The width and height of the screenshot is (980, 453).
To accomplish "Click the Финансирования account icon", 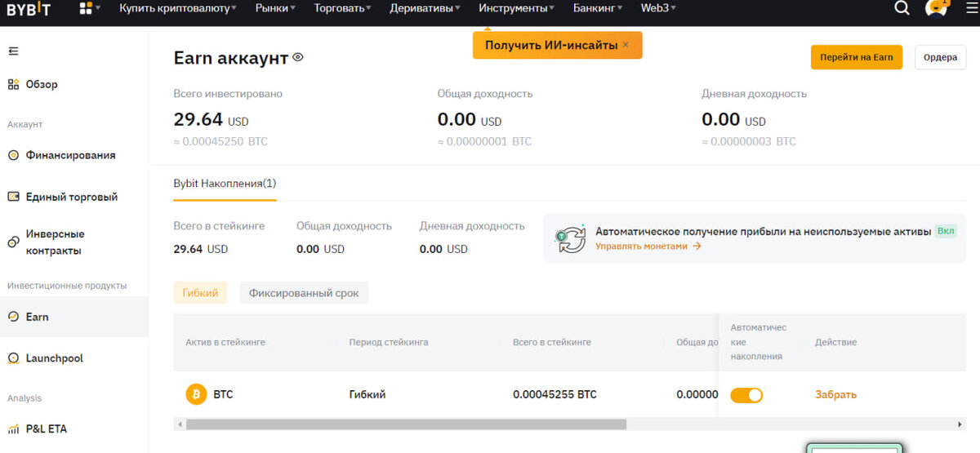I will [x=13, y=155].
